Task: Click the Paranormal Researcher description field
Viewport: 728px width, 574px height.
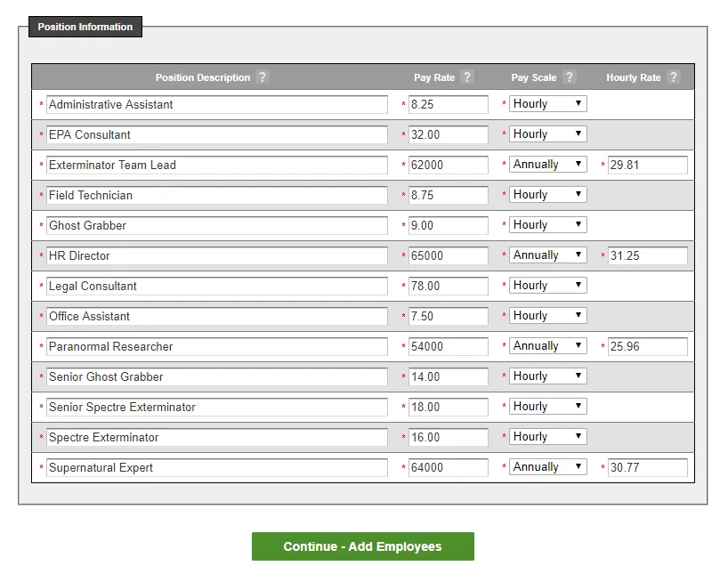Action: pos(217,346)
